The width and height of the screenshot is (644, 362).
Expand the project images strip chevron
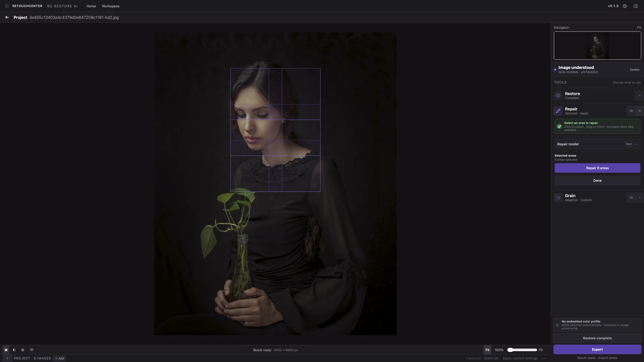click(x=7, y=358)
